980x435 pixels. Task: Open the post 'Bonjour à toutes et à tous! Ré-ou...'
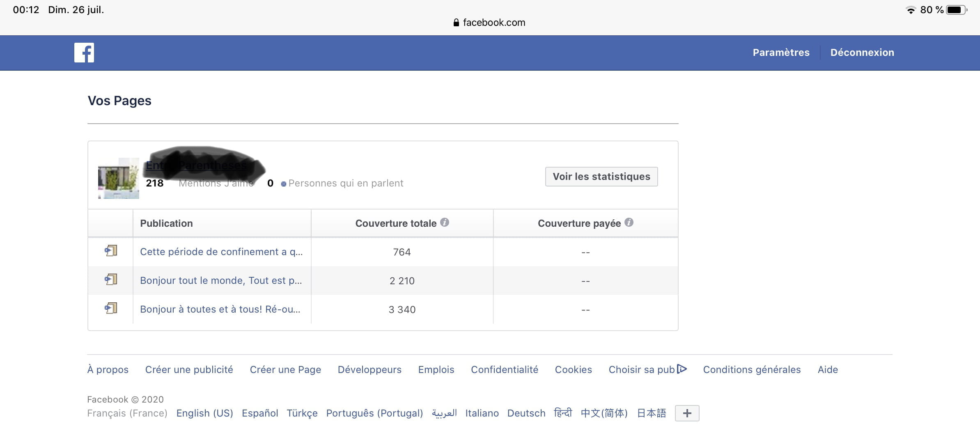click(x=220, y=309)
